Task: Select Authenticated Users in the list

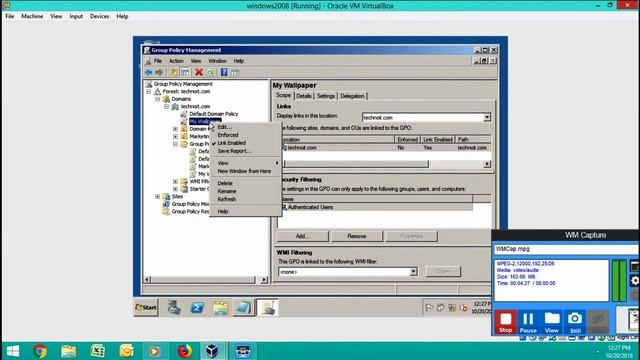Action: tap(310, 207)
